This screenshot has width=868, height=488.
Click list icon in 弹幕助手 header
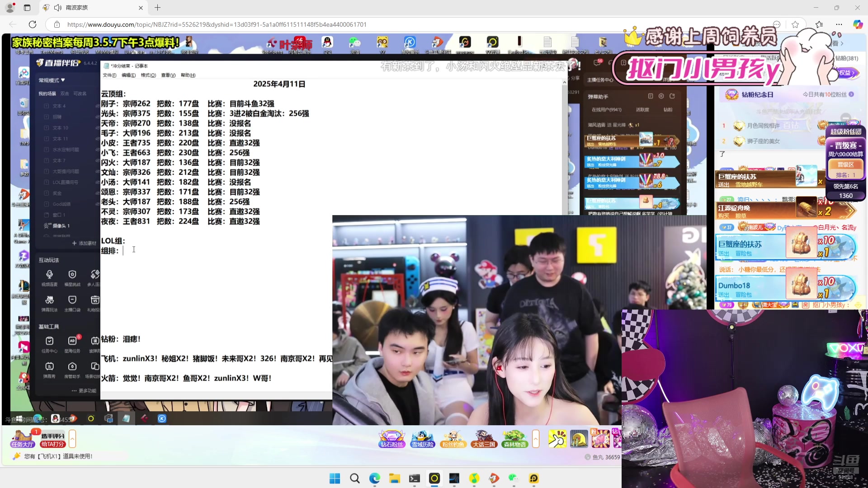pyautogui.click(x=650, y=96)
